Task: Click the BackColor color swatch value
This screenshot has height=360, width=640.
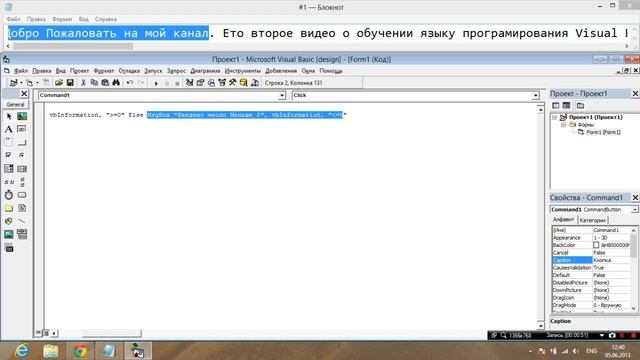Action: (596, 245)
